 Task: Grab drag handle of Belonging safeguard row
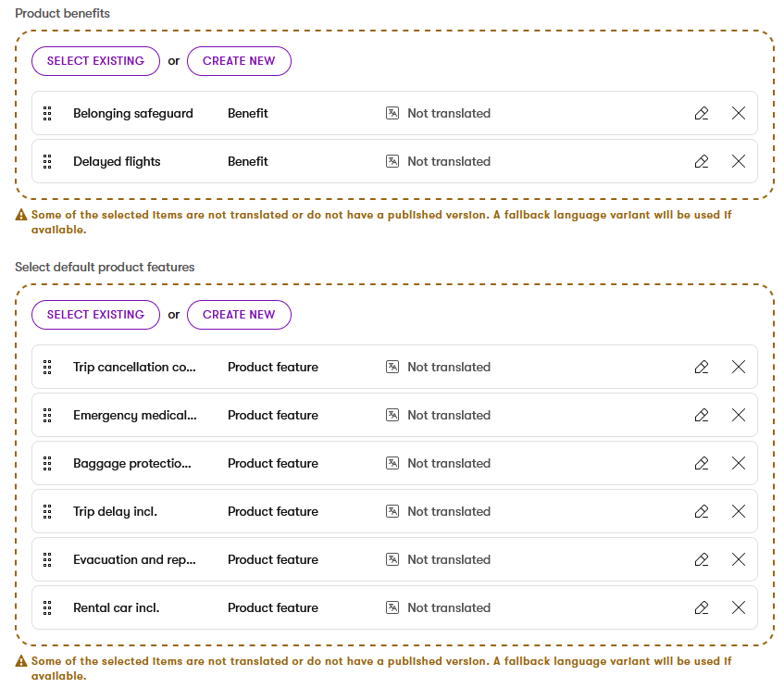tap(47, 113)
